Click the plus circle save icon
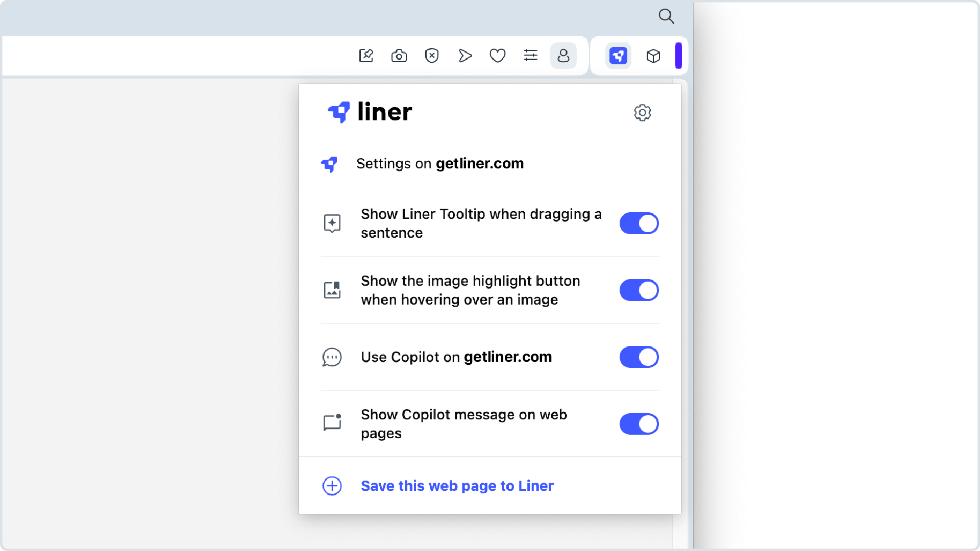This screenshot has width=980, height=551. [x=332, y=486]
